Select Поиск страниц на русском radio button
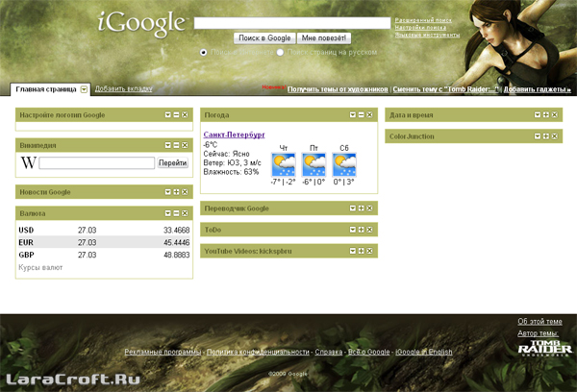This screenshot has width=577, height=392. (281, 52)
